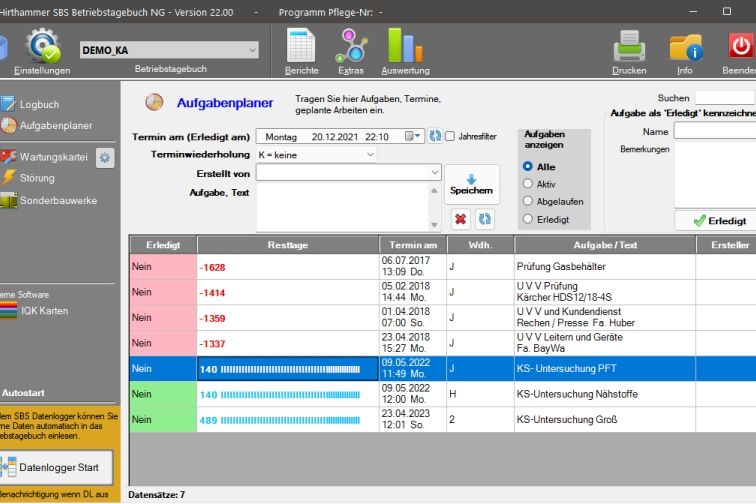This screenshot has width=756, height=504.
Task: Expand the DEMO_KA Betriebstagebuch dropdown
Action: (250, 50)
